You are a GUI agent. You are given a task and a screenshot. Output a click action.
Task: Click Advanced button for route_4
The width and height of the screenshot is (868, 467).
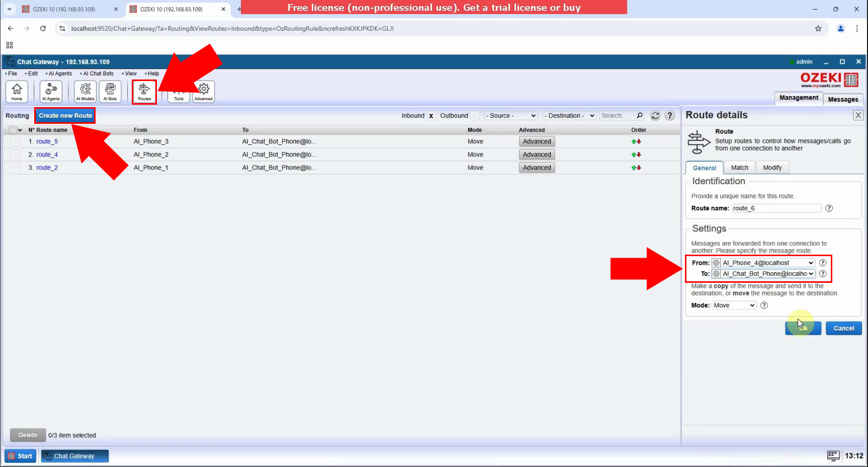(x=537, y=154)
